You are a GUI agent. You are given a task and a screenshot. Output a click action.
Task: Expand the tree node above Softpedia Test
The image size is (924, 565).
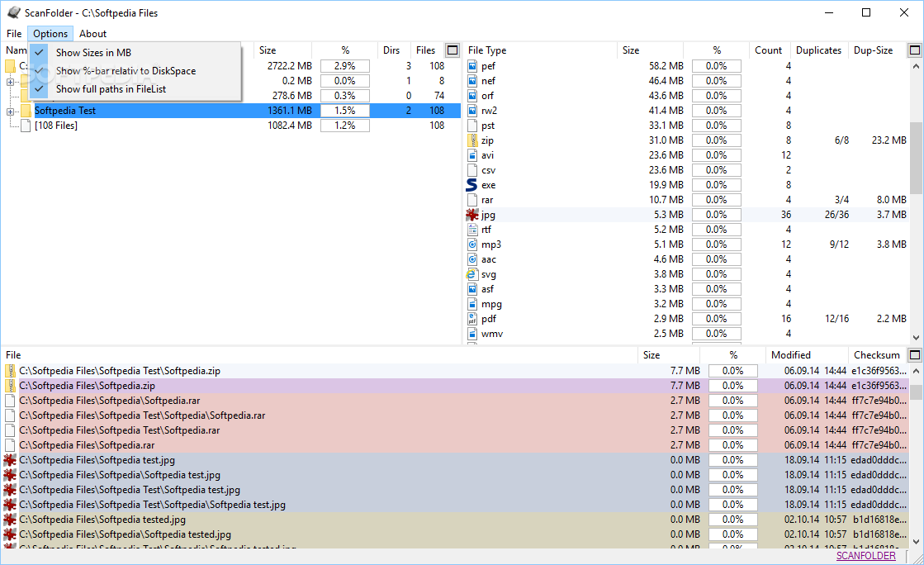pyautogui.click(x=10, y=82)
